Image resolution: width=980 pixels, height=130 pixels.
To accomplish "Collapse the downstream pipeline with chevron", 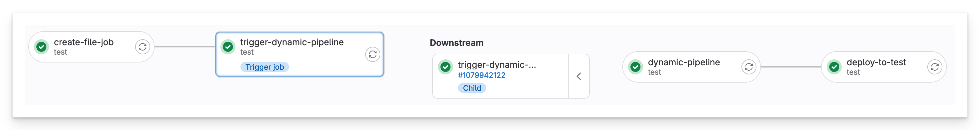I will click(x=579, y=76).
